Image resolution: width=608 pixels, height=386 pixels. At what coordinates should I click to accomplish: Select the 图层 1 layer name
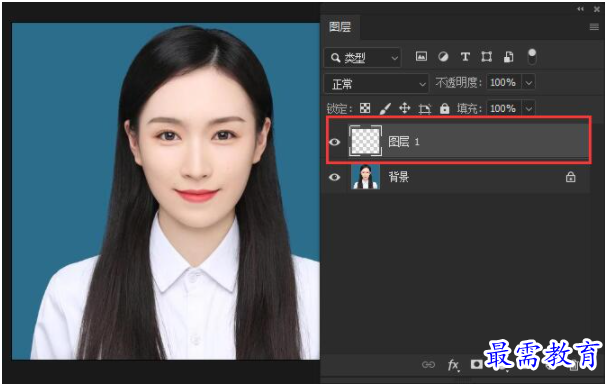pyautogui.click(x=404, y=142)
